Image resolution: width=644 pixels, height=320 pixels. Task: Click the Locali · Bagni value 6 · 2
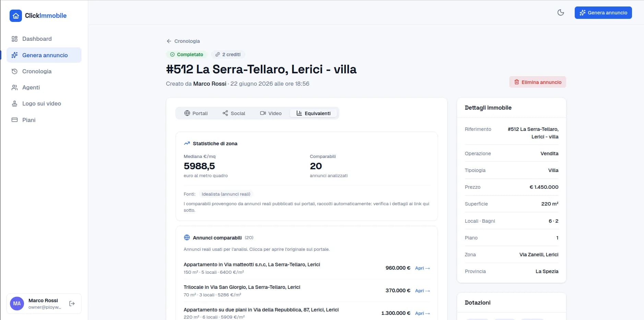click(553, 221)
